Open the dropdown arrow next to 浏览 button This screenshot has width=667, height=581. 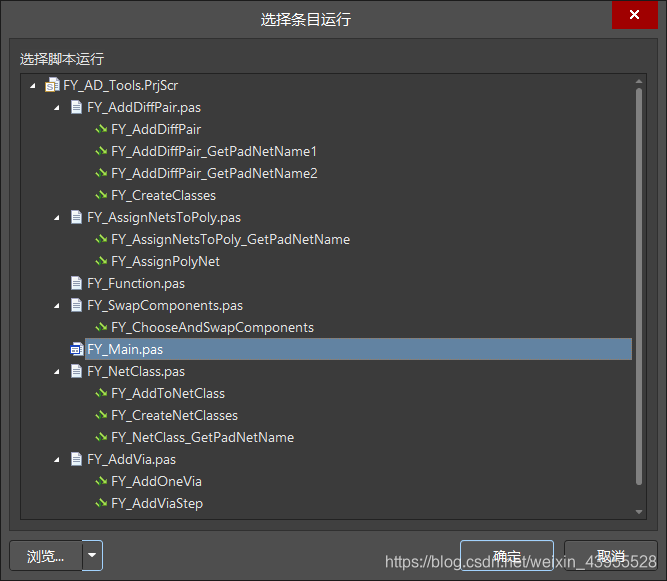(x=92, y=556)
